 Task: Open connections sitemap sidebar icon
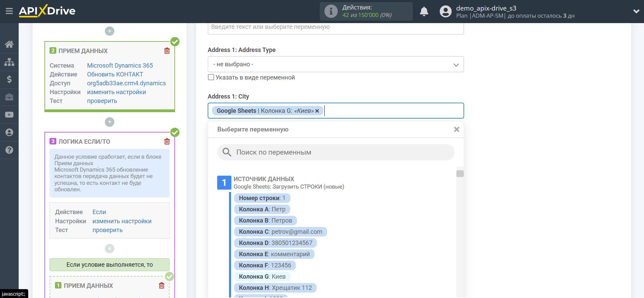[x=9, y=62]
